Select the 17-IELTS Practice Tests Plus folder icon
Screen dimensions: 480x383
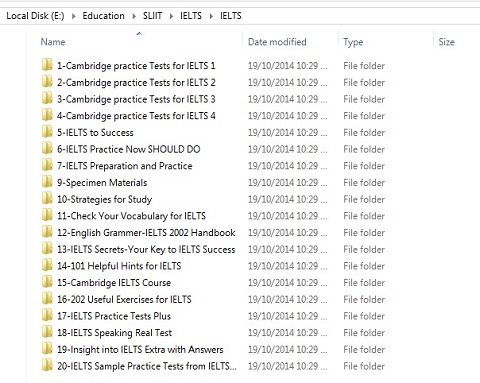tap(47, 315)
